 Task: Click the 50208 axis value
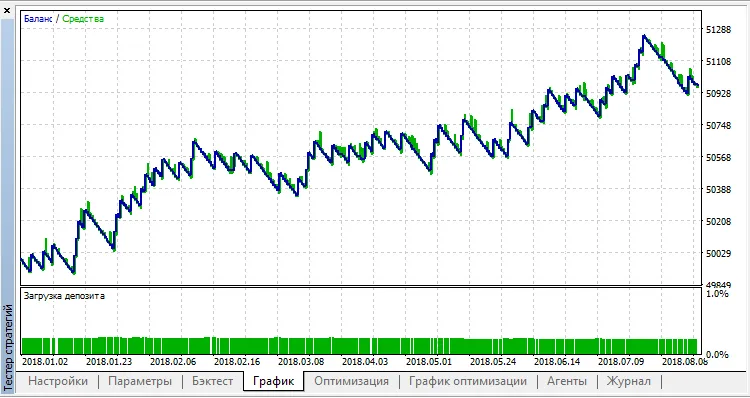[x=719, y=222]
